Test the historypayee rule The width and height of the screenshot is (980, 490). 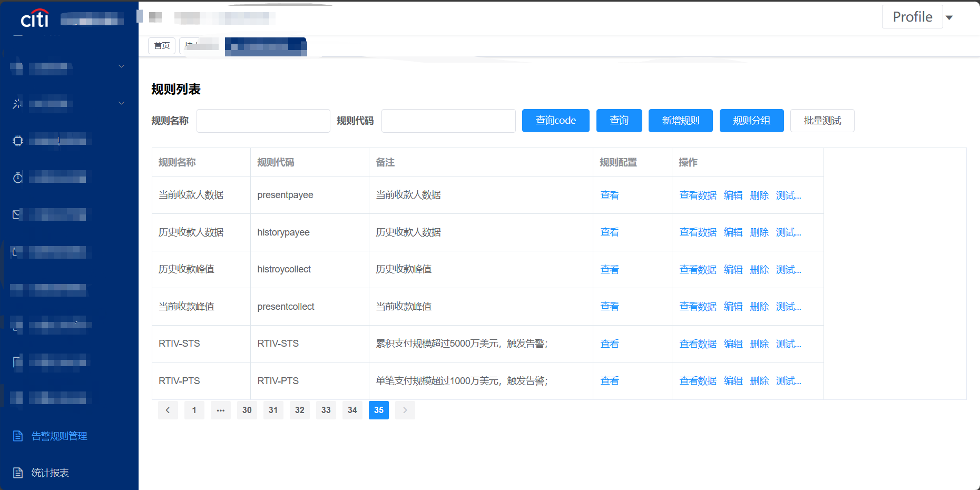pyautogui.click(x=789, y=232)
